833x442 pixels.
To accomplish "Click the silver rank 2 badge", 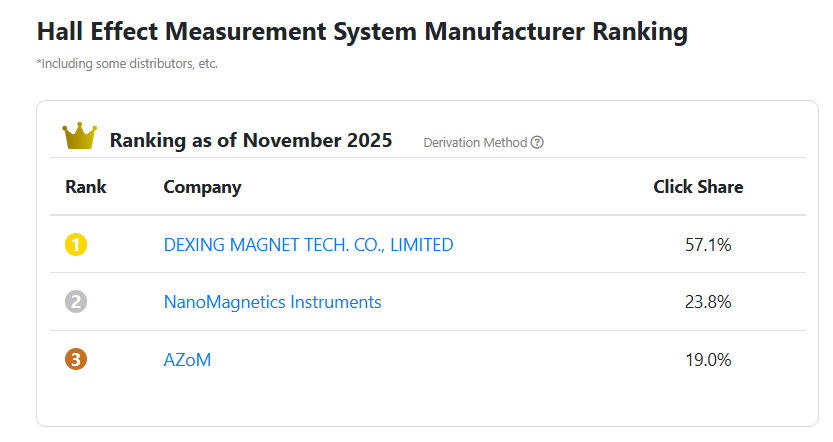I will [76, 301].
